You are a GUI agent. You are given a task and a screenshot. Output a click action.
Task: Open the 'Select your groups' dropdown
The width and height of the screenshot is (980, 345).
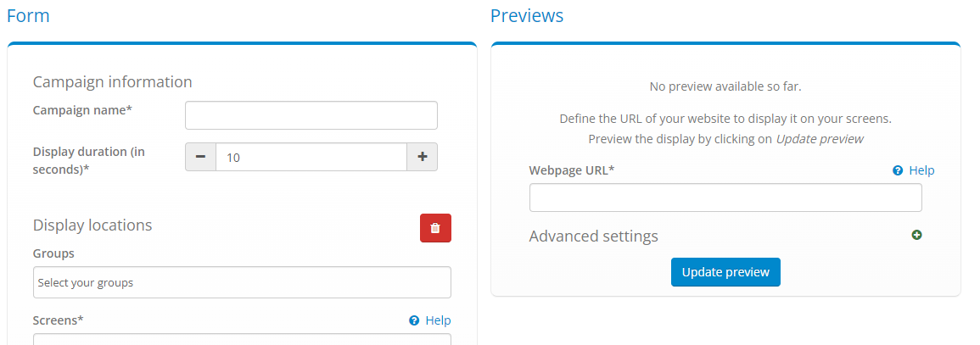242,282
